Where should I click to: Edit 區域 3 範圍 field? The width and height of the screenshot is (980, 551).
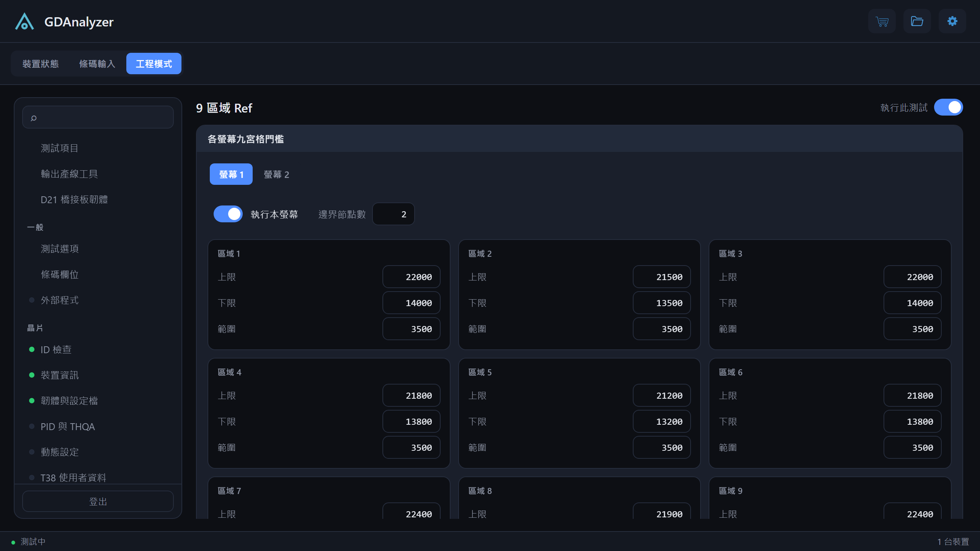click(913, 329)
